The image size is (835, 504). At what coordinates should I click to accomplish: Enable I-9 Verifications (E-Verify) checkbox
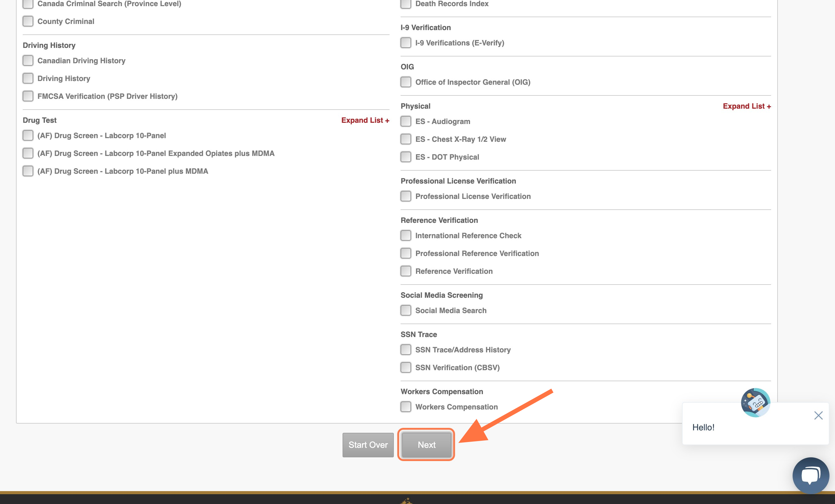406,43
